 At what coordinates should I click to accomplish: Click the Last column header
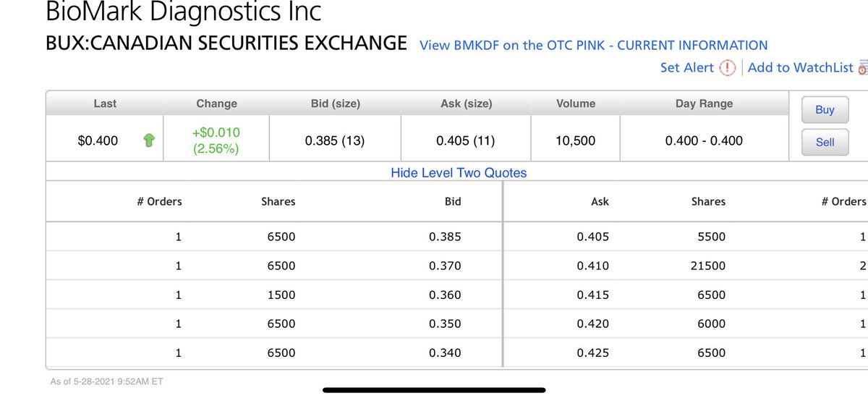click(x=105, y=104)
